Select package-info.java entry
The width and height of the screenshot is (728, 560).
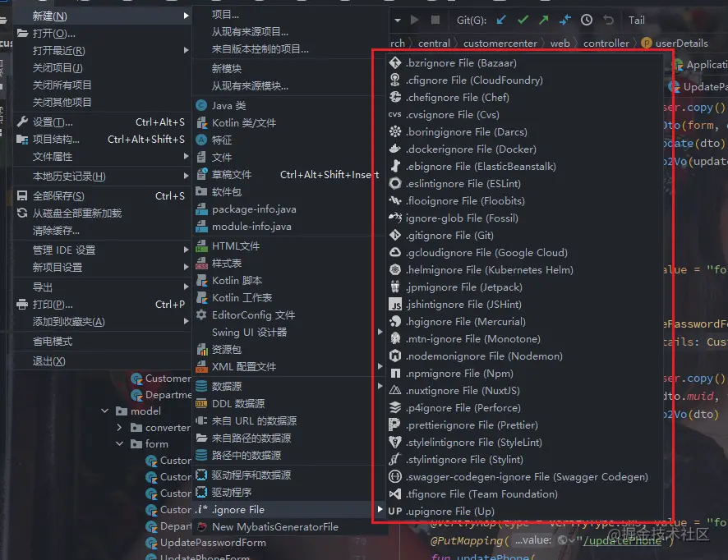[290, 209]
